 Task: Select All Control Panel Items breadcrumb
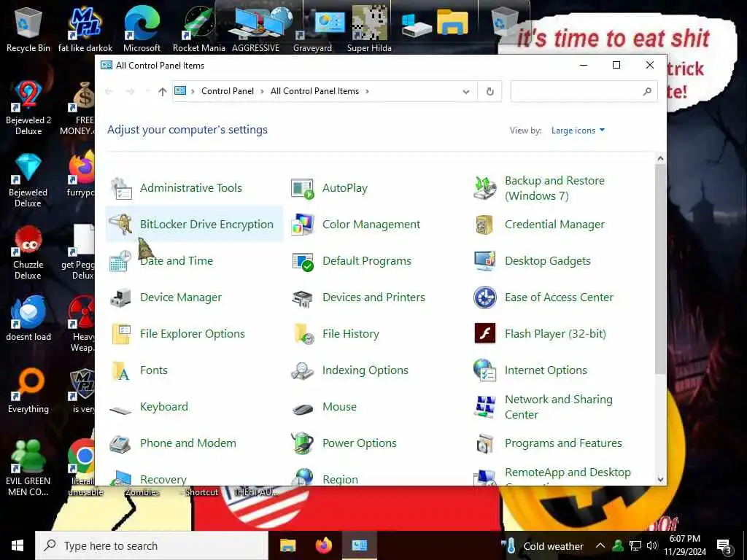pyautogui.click(x=314, y=91)
